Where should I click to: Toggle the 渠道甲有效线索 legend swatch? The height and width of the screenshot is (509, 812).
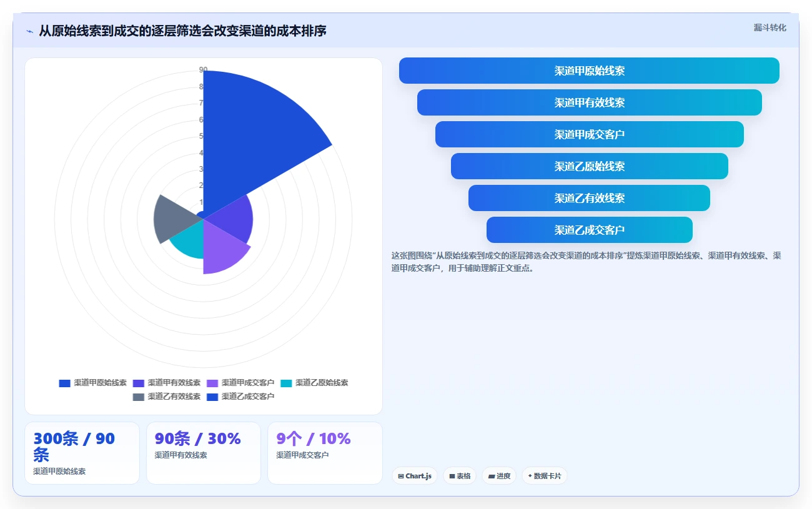tap(138, 383)
